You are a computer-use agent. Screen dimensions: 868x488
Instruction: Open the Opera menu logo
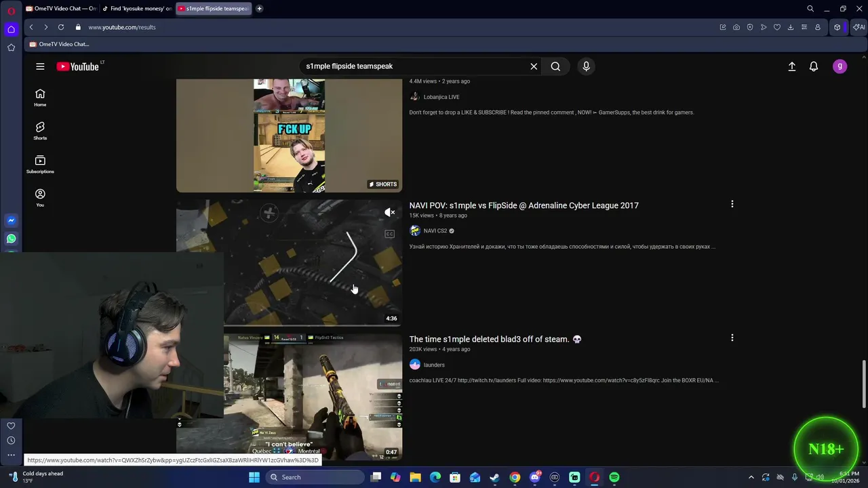11,11
